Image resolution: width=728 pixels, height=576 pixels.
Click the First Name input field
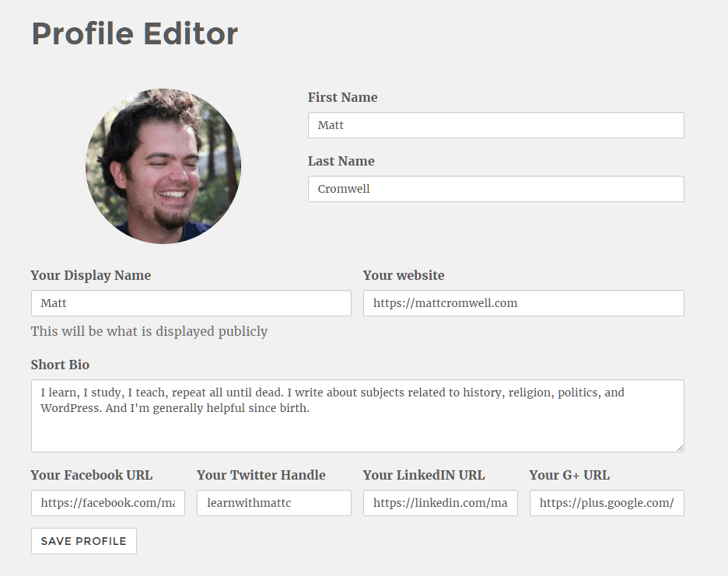tap(495, 125)
